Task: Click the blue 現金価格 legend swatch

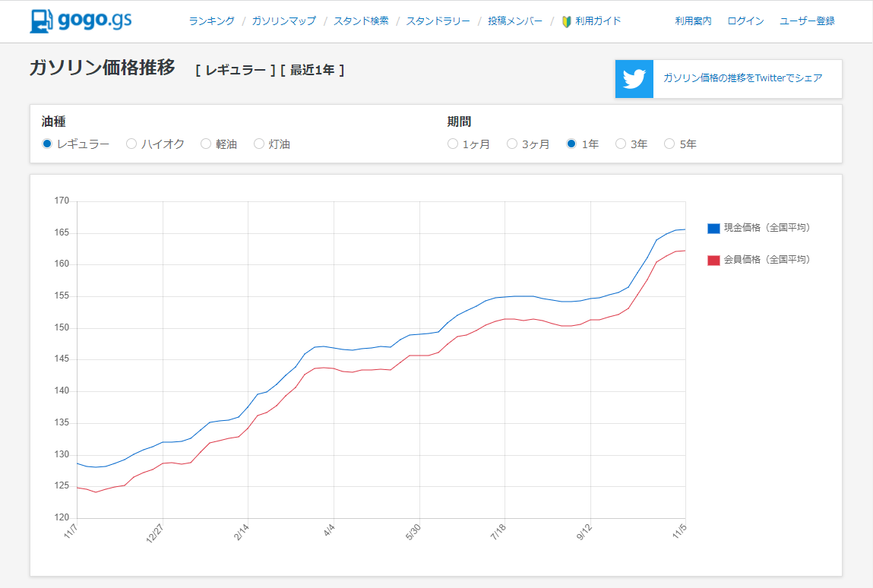Action: pos(713,229)
